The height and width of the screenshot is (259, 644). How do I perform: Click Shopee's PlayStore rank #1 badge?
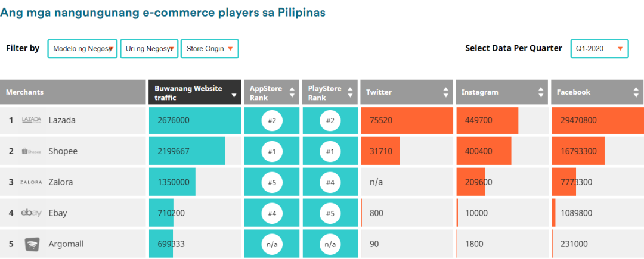click(x=330, y=152)
